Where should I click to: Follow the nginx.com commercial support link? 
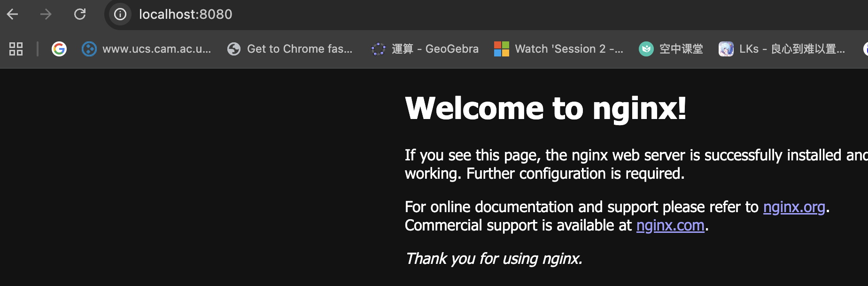[x=670, y=225]
